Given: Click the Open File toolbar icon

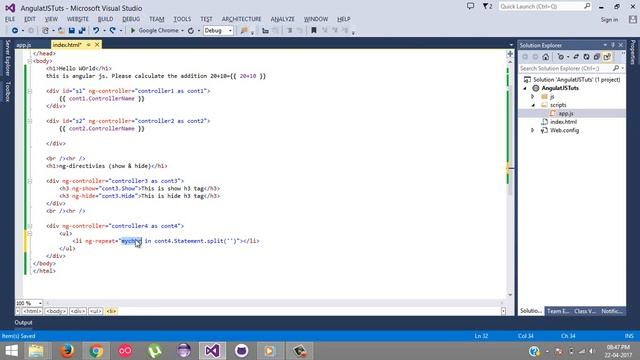Looking at the screenshot, I should pyautogui.click(x=61, y=31).
